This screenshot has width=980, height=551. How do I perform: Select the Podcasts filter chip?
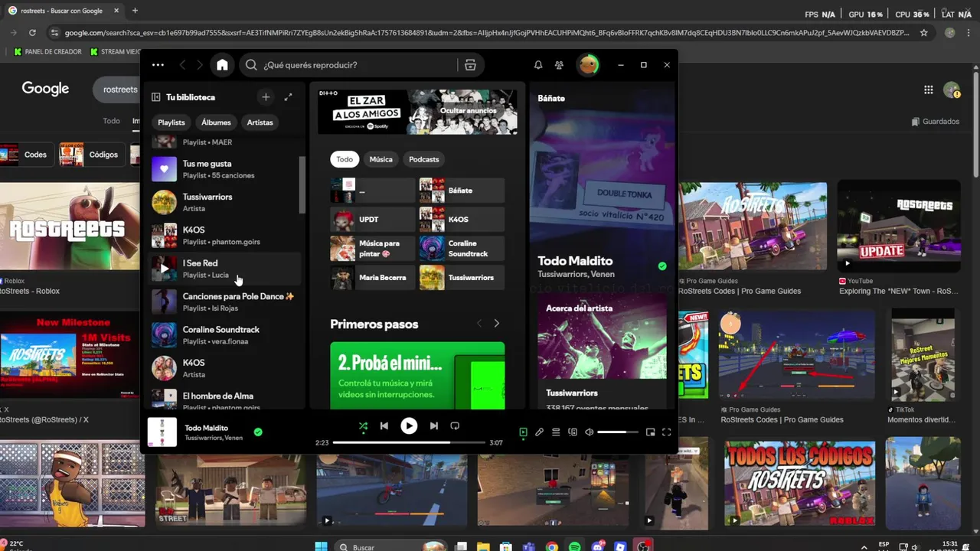click(x=423, y=159)
